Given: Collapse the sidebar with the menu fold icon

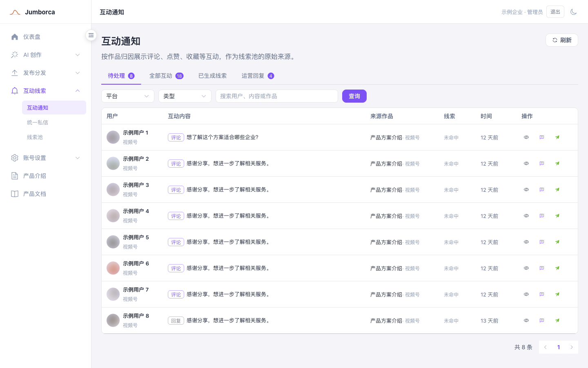Looking at the screenshot, I should coord(91,35).
